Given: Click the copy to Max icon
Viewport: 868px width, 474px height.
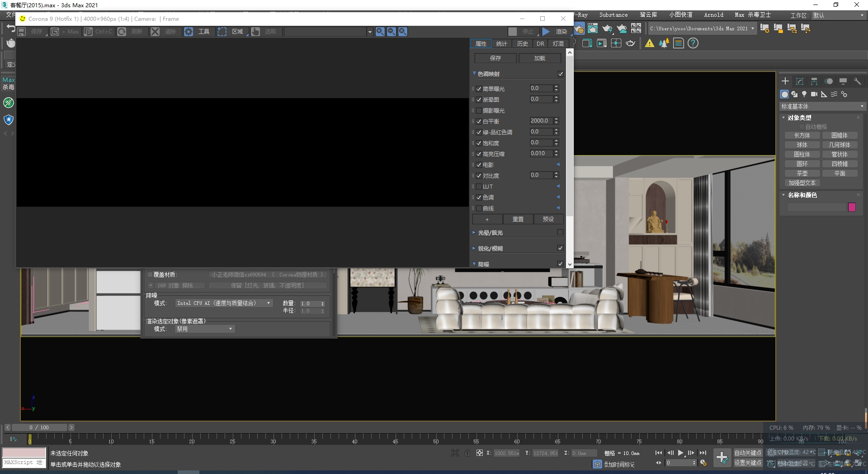Looking at the screenshot, I should [55, 32].
